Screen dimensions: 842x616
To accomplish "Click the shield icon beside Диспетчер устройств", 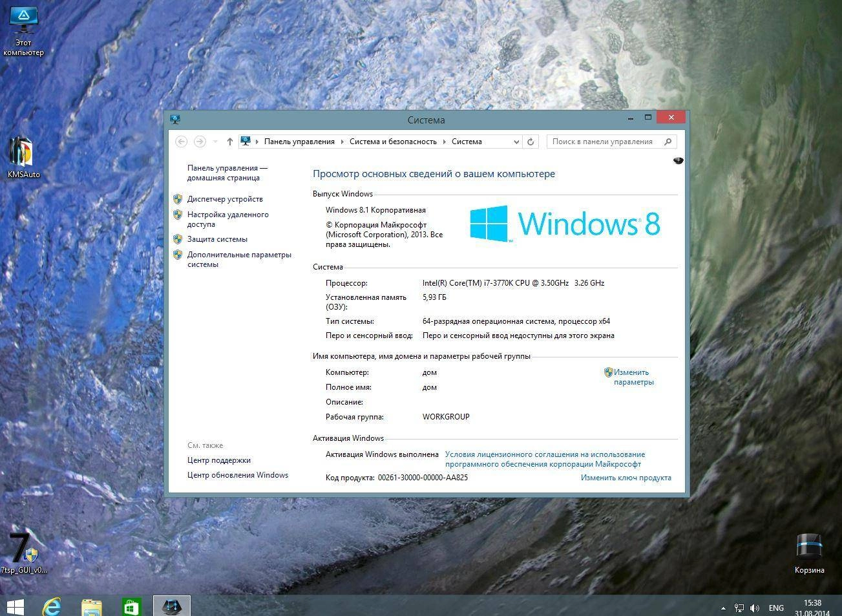I will pos(178,199).
